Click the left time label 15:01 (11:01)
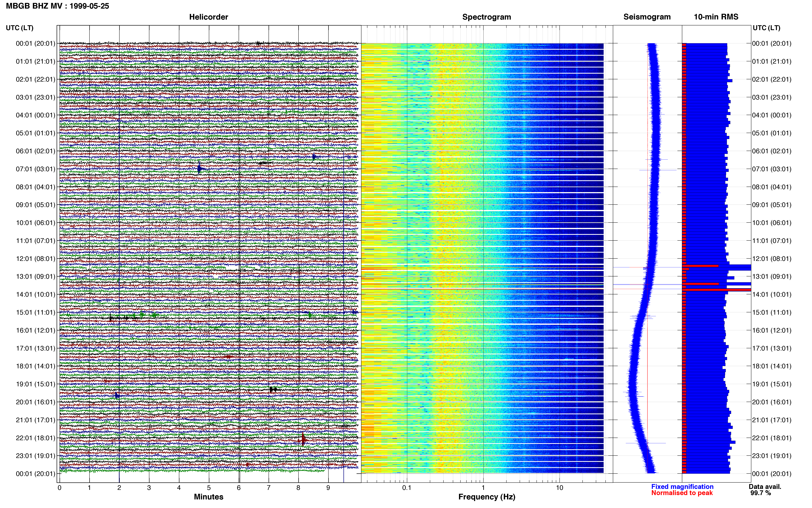 35,313
